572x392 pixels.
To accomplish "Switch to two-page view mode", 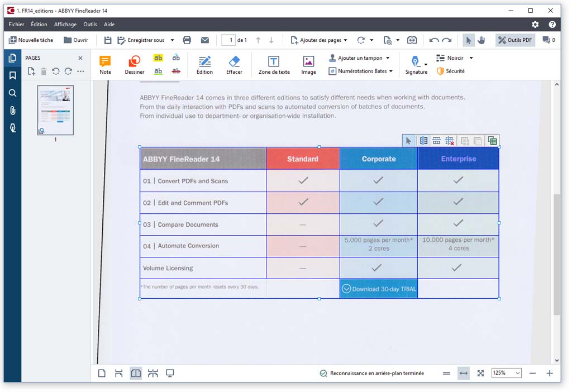I will click(x=136, y=373).
